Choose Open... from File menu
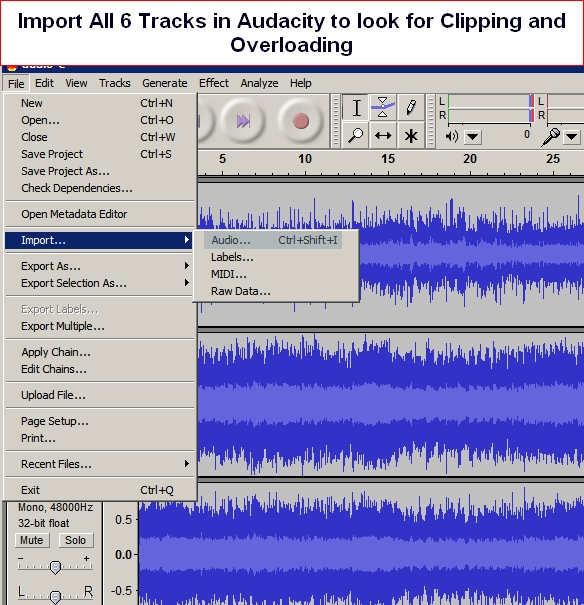The width and height of the screenshot is (584, 605). [x=99, y=120]
